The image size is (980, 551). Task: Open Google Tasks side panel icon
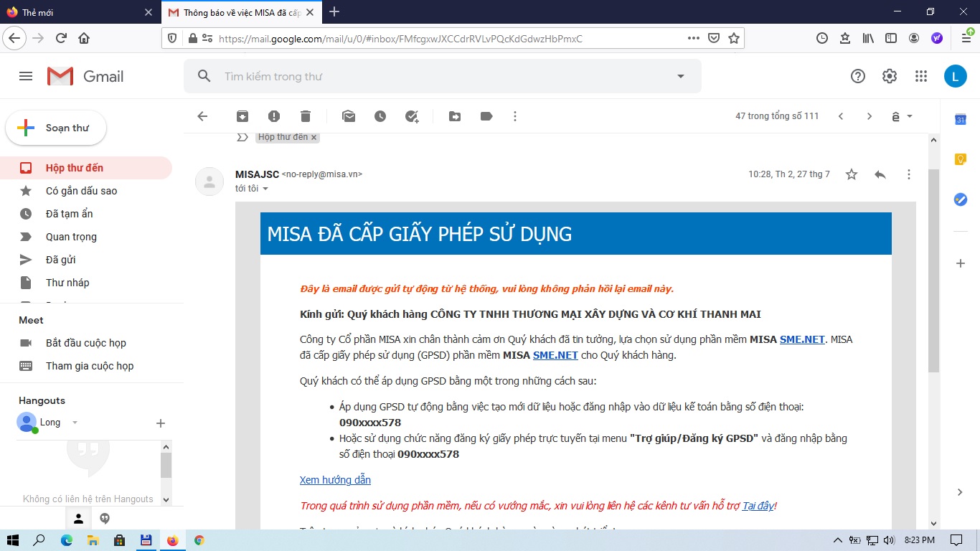tap(961, 199)
